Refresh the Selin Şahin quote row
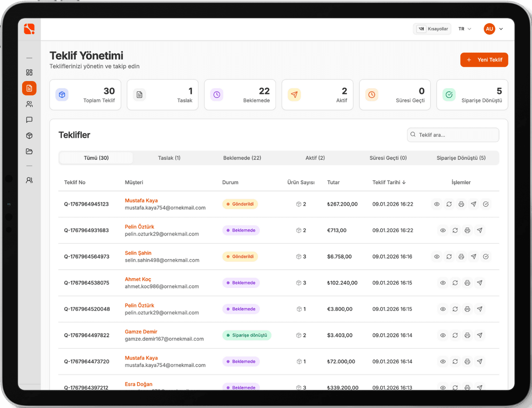This screenshot has height=408, width=532. tap(449, 256)
